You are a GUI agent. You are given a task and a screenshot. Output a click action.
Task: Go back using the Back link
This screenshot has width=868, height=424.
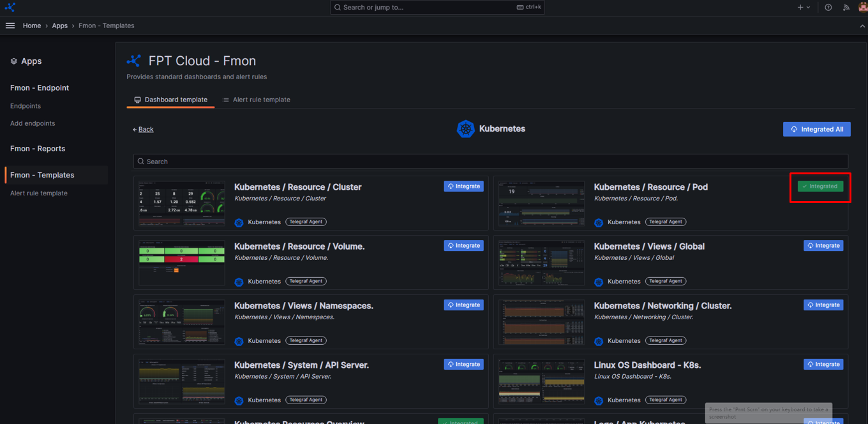tap(144, 130)
